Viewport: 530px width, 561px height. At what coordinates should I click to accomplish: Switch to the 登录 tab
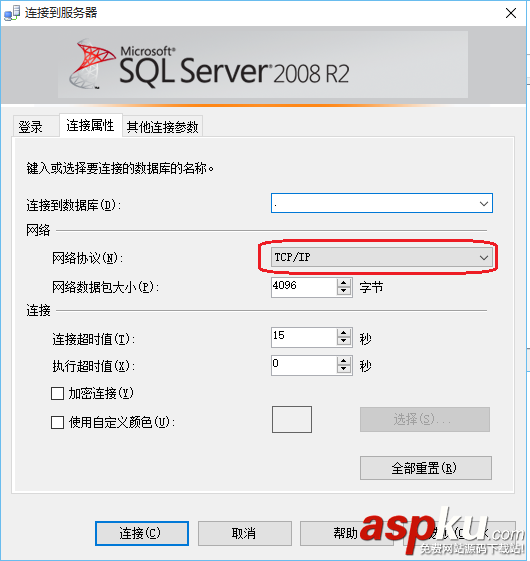point(35,127)
